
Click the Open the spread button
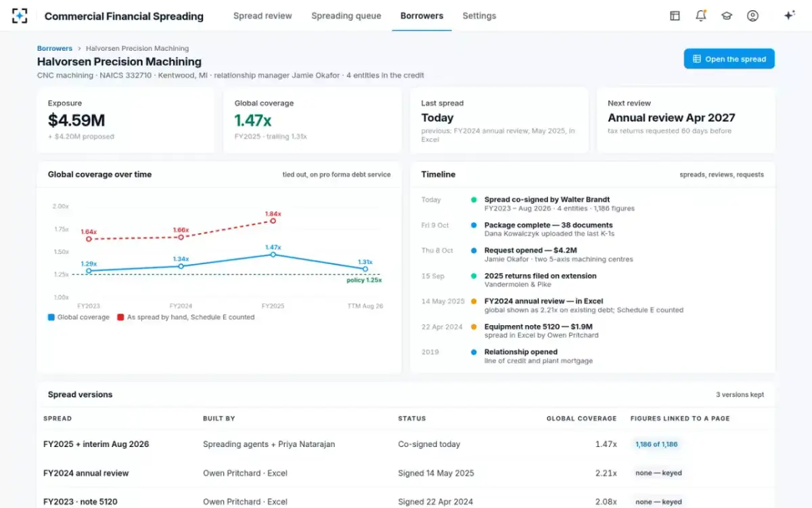[x=729, y=59]
